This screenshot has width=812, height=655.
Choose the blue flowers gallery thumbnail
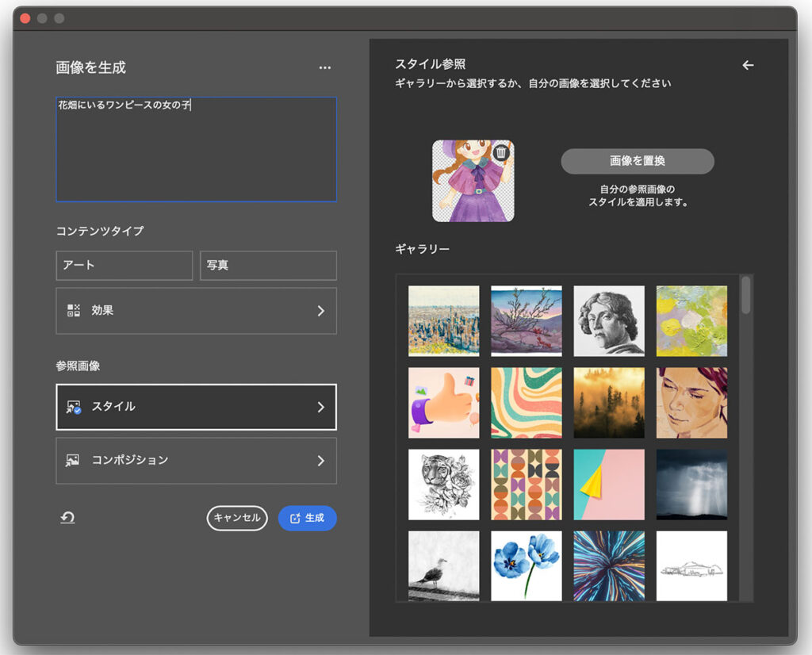click(527, 565)
